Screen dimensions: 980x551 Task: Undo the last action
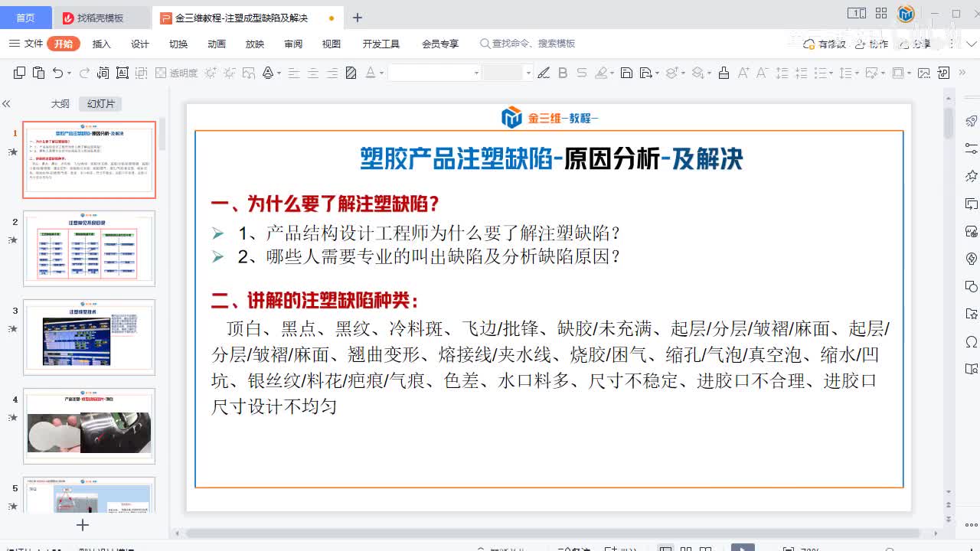tap(57, 73)
